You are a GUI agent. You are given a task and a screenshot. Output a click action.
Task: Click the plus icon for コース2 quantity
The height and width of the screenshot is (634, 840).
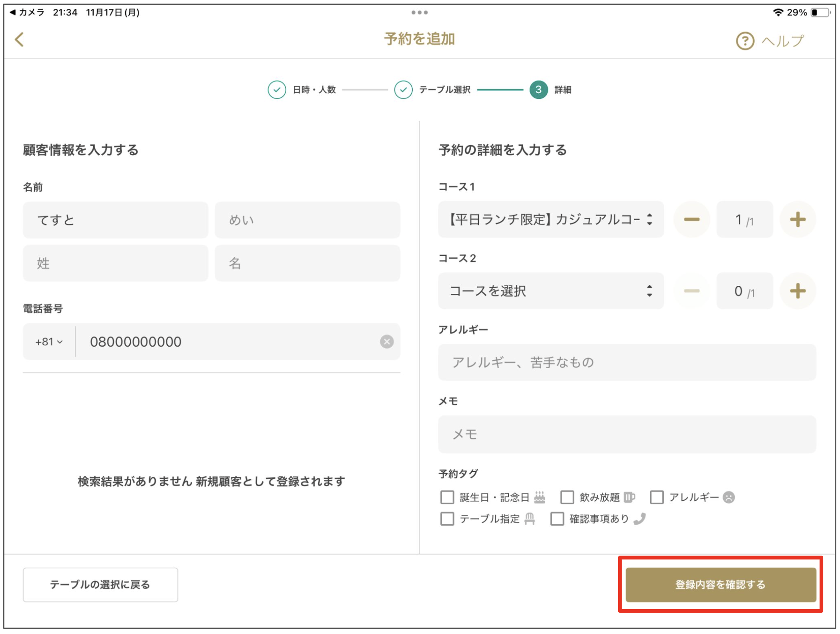[x=798, y=291]
